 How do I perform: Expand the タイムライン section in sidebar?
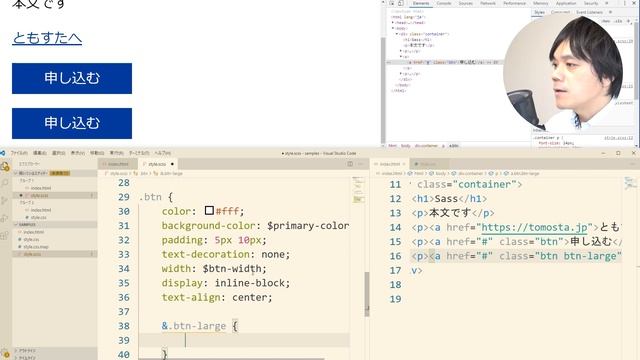click(55, 358)
